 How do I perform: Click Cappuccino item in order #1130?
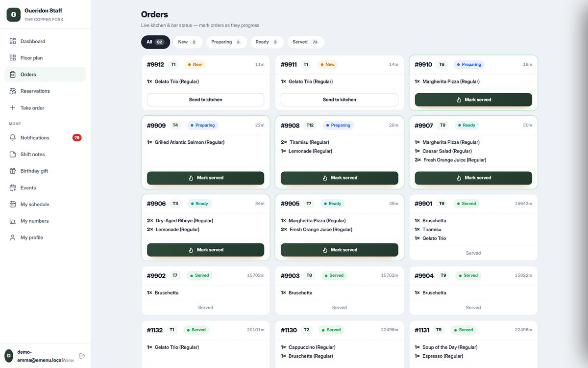pos(312,347)
